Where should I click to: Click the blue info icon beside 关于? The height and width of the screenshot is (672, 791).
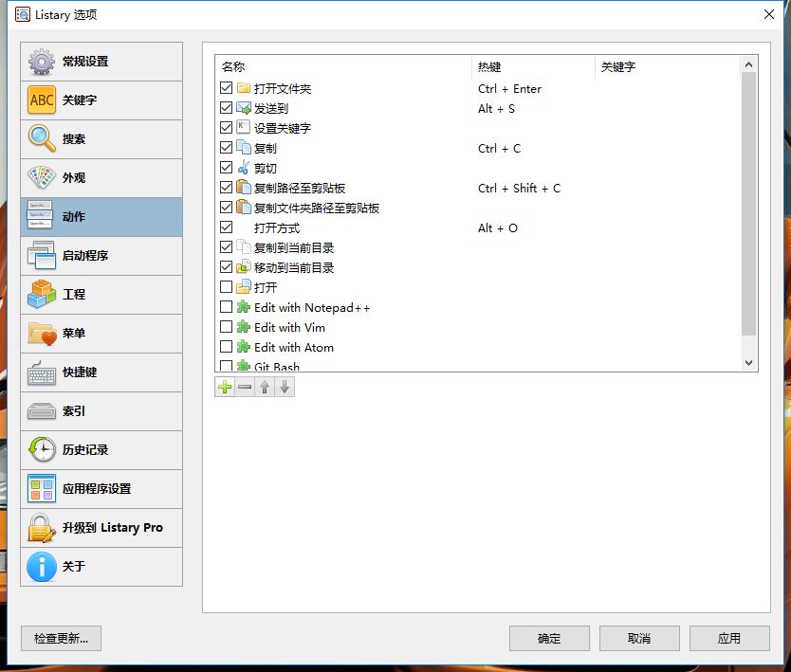click(x=42, y=567)
